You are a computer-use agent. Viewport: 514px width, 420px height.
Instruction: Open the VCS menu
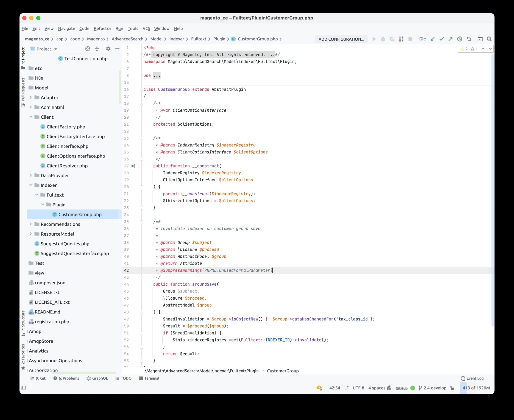point(146,28)
